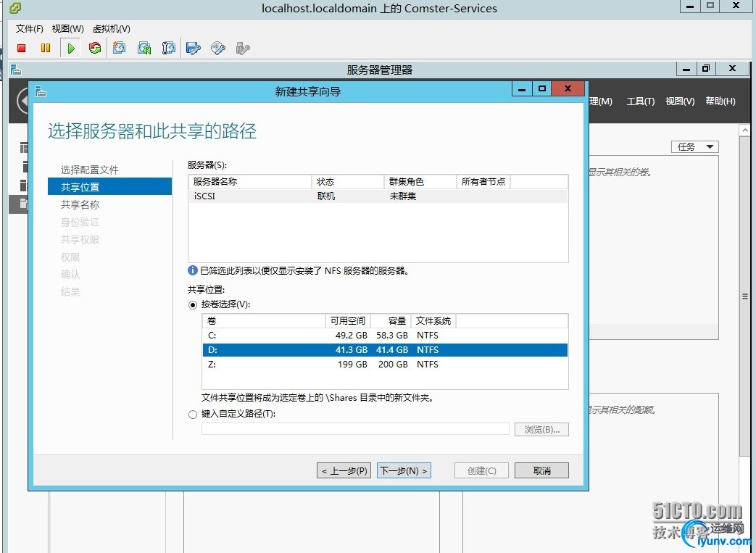This screenshot has height=553, width=756.
Task: Open the 任务 dropdown in Server Manager
Action: click(x=695, y=146)
